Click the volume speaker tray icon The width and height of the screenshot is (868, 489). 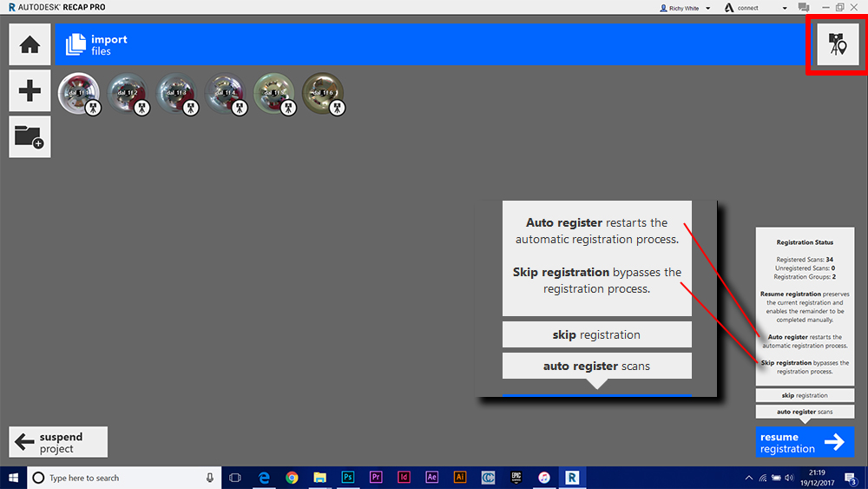(789, 478)
